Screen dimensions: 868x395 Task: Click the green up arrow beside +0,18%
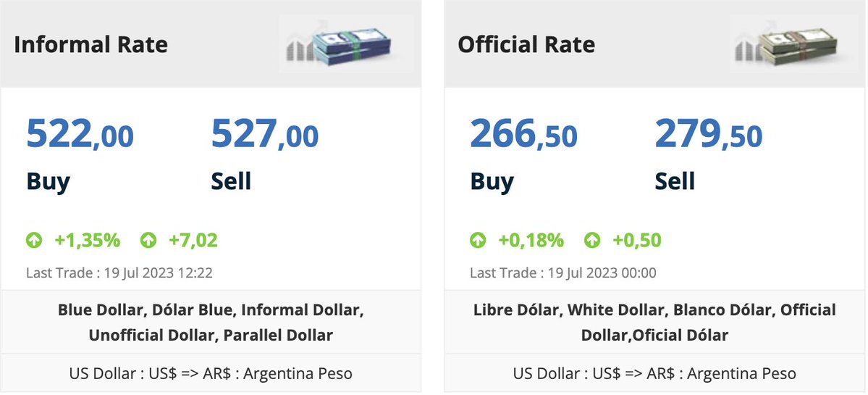[478, 241]
